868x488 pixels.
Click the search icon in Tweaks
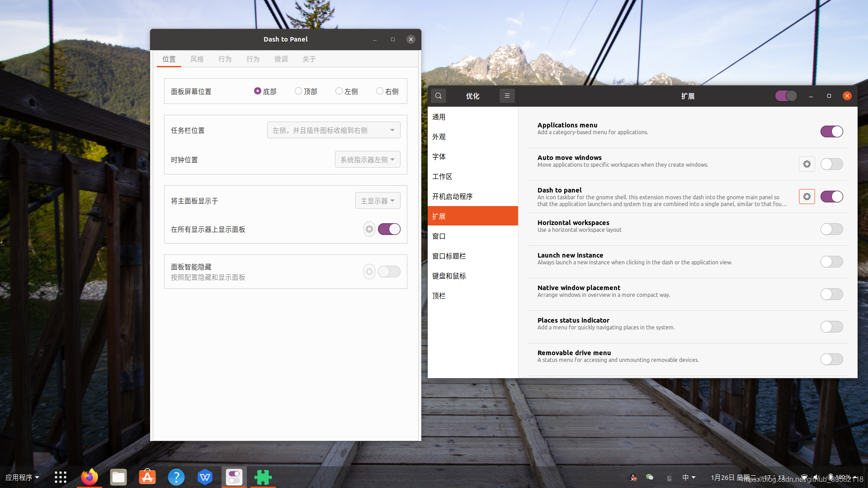pos(438,96)
